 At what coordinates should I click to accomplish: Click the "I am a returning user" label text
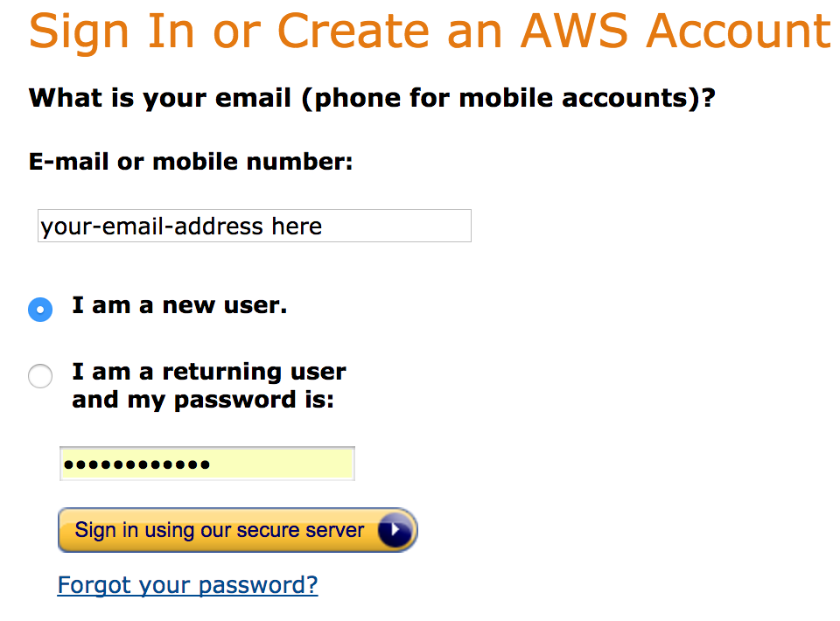[x=208, y=372]
